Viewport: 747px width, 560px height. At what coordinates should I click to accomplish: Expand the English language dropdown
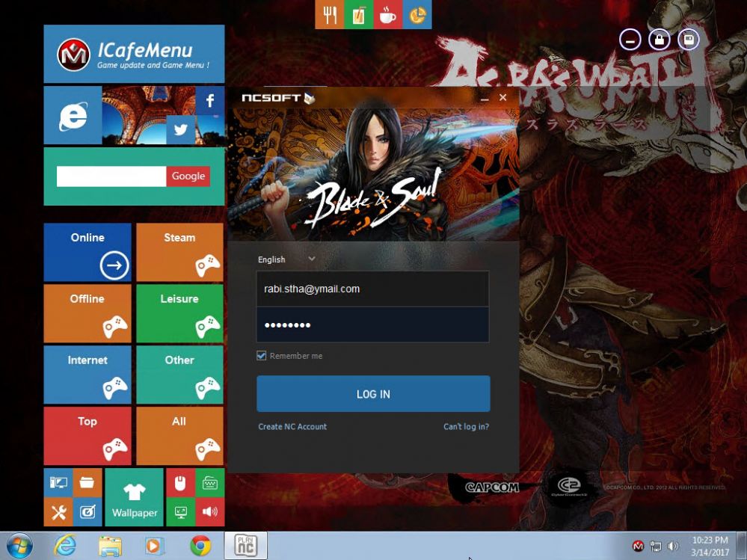point(286,259)
